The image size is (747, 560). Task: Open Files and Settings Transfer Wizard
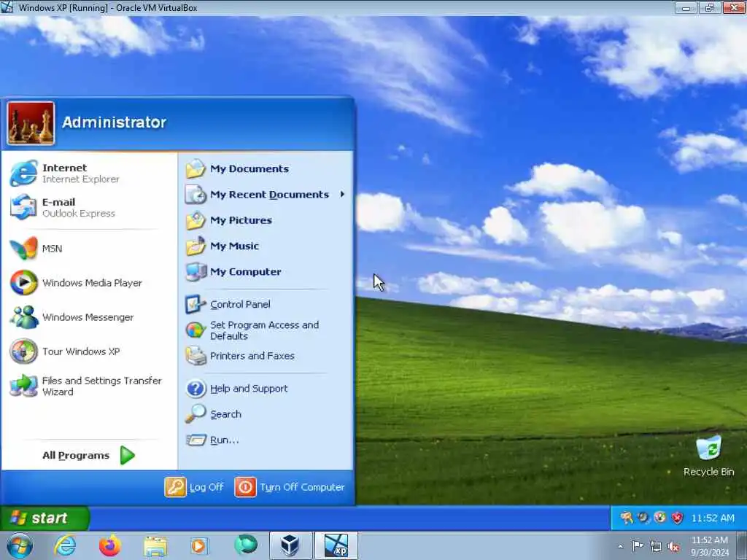point(89,386)
